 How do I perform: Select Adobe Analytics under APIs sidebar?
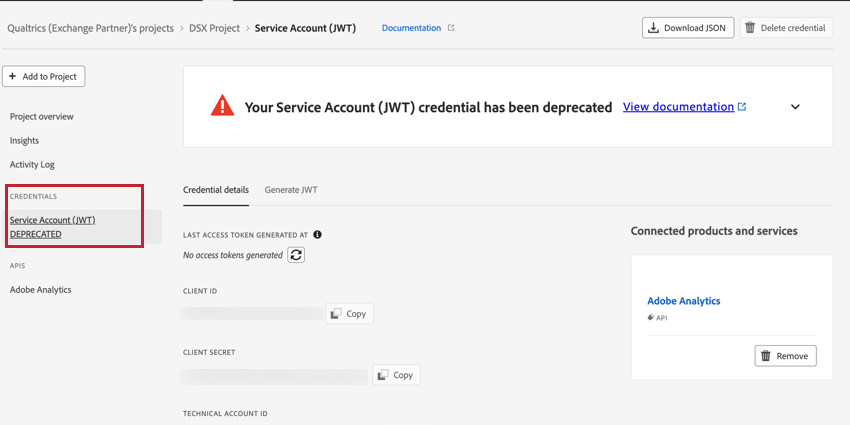41,290
